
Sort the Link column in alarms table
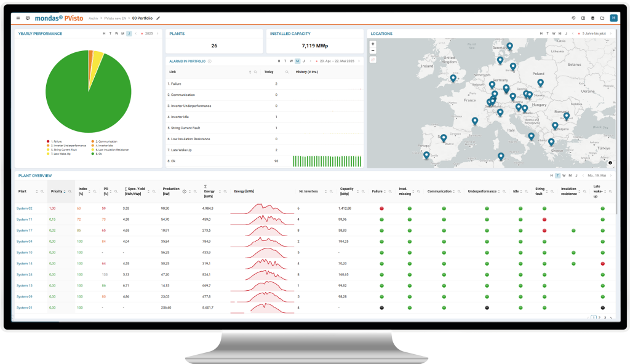[x=250, y=72]
